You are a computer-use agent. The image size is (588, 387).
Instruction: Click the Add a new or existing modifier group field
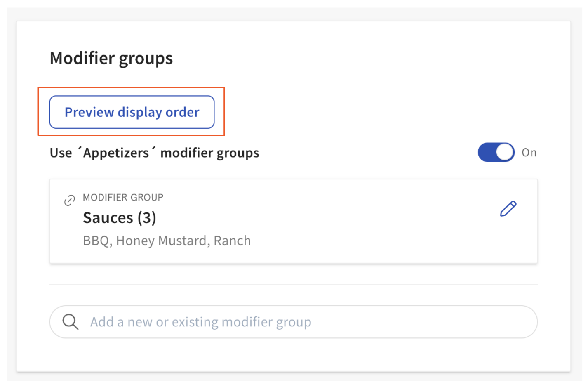click(x=247, y=322)
